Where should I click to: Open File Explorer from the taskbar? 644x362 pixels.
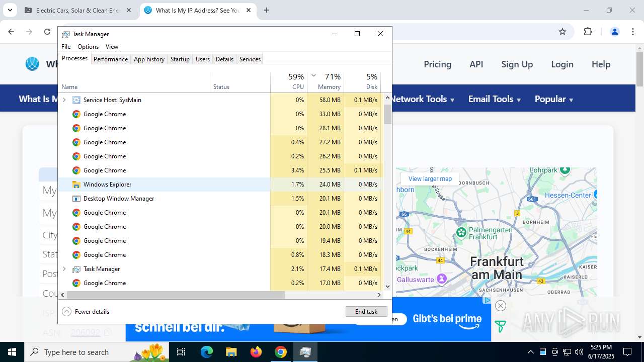(x=231, y=352)
